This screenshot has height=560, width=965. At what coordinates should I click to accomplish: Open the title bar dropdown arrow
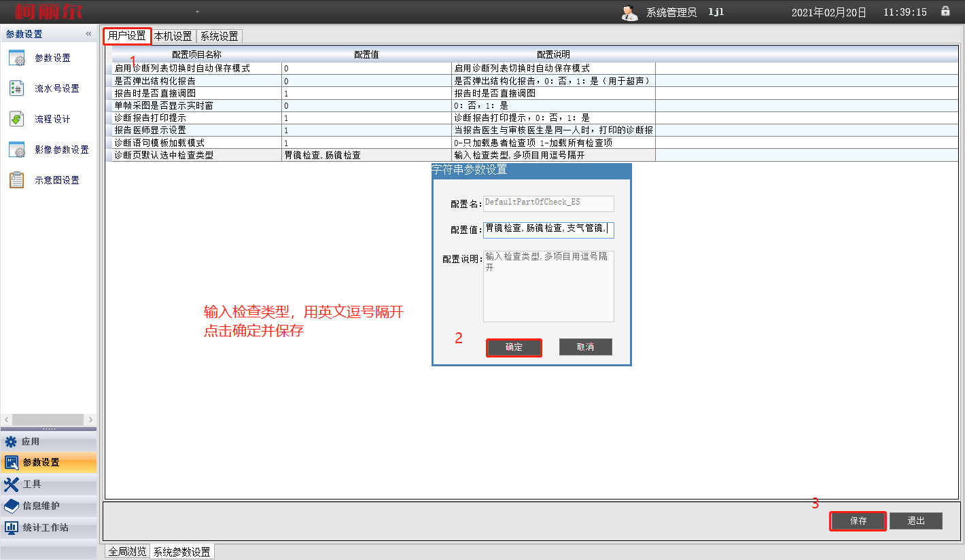pyautogui.click(x=197, y=12)
